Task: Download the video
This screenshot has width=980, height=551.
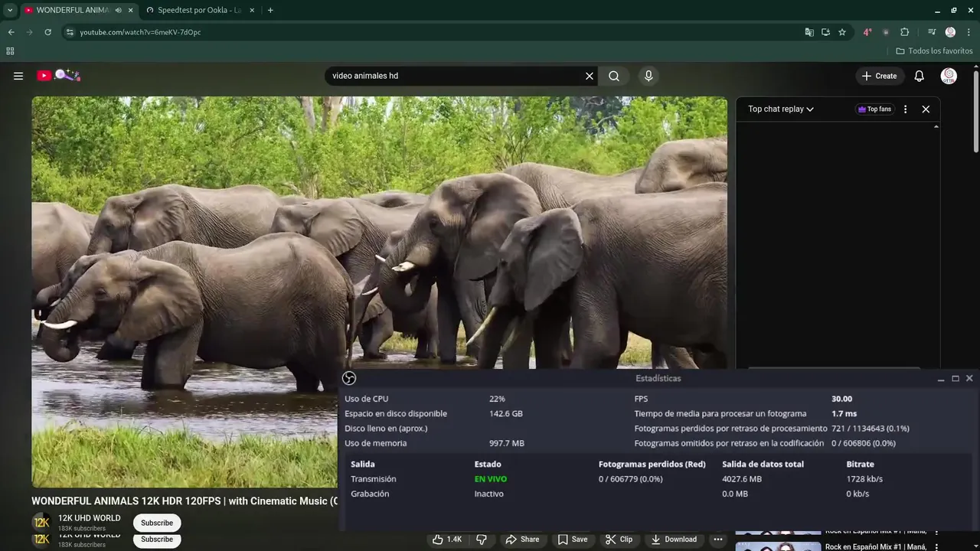Action: (674, 540)
